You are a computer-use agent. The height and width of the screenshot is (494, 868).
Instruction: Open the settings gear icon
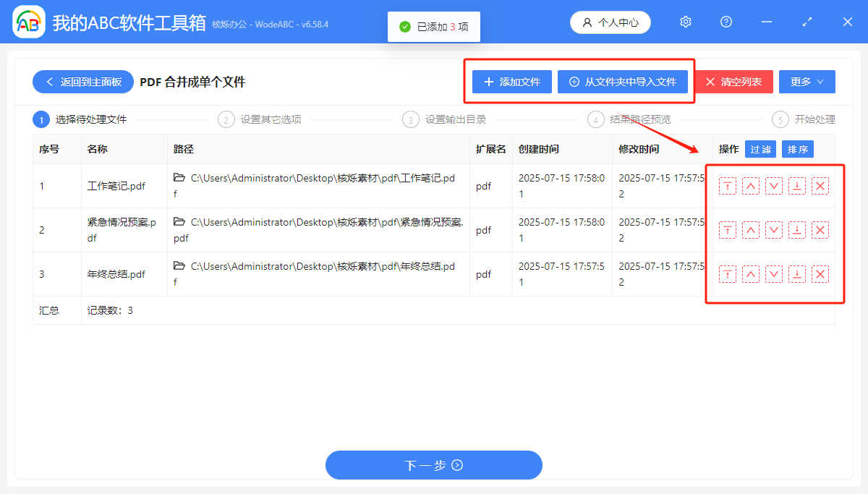(x=685, y=22)
